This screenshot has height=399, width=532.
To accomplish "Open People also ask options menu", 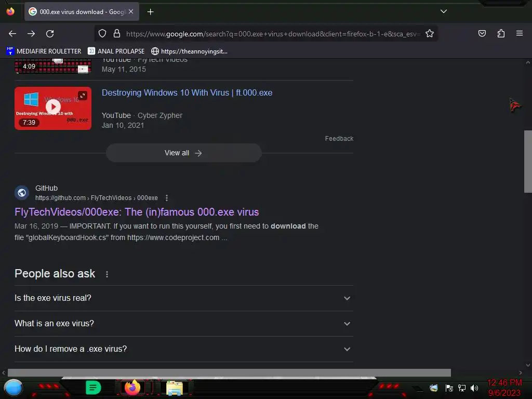I will click(107, 274).
